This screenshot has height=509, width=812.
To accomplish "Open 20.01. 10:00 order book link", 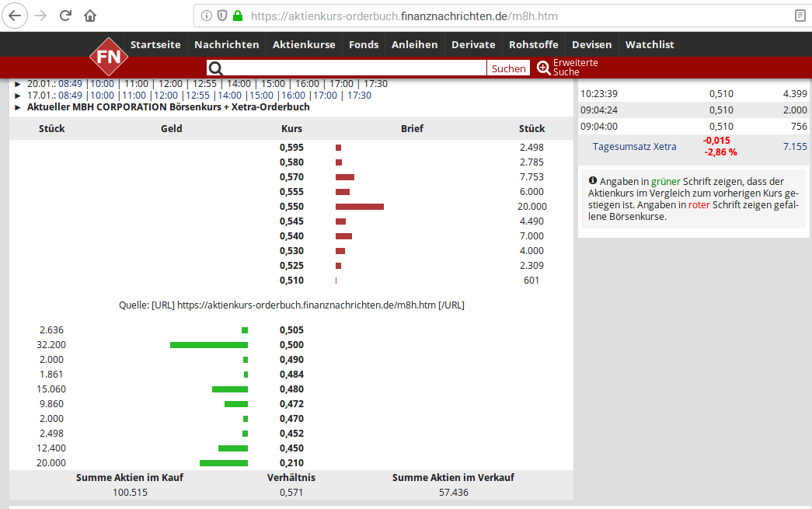I will coord(102,84).
